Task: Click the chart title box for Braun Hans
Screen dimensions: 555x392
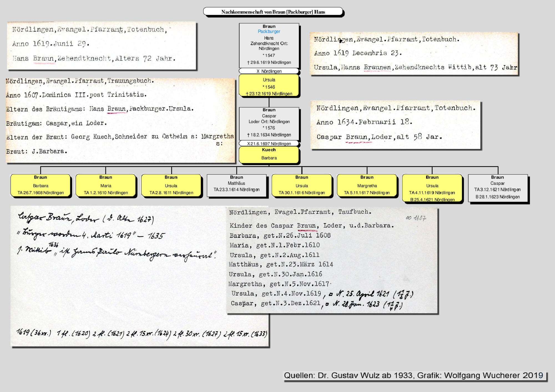Action: [x=273, y=12]
